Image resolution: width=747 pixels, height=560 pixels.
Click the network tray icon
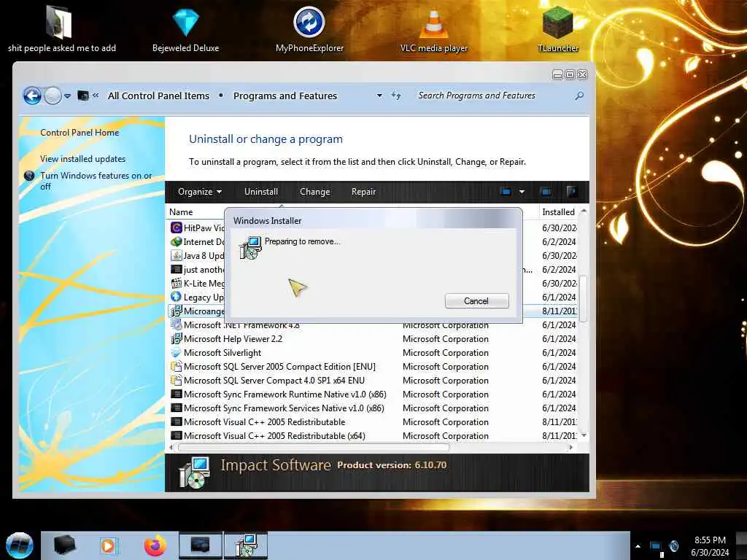point(656,547)
